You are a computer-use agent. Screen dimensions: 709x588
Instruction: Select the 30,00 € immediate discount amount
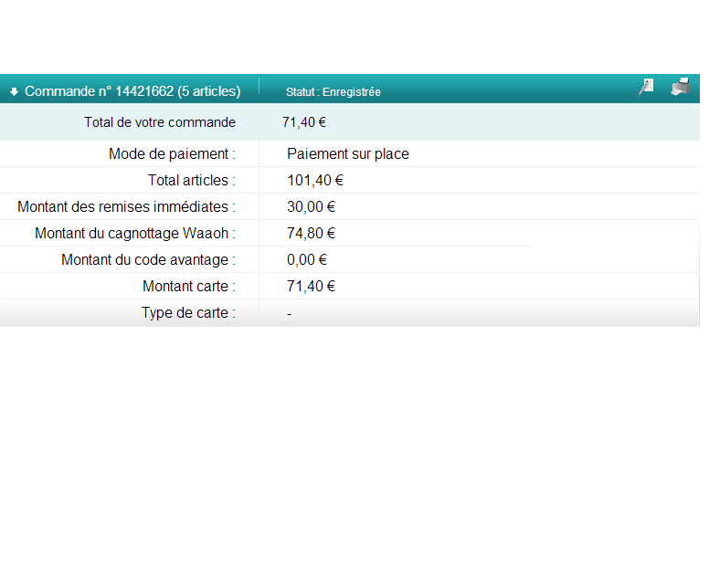[x=311, y=207]
